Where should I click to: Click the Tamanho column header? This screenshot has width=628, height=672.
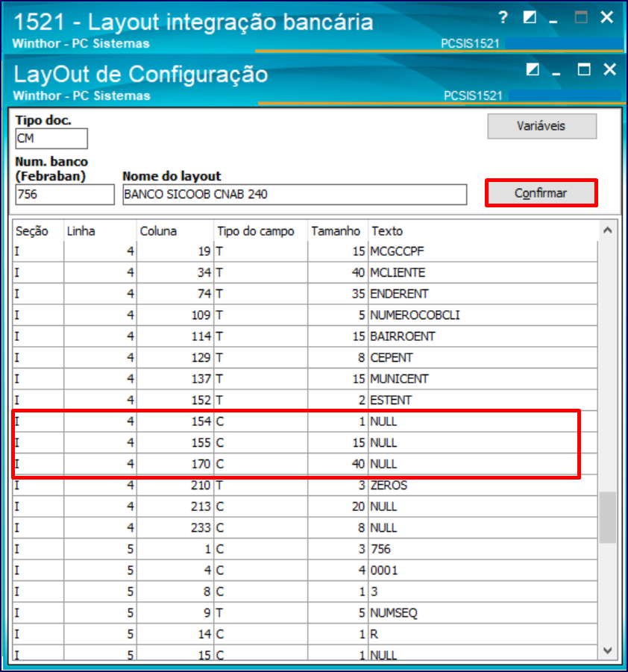coord(338,231)
